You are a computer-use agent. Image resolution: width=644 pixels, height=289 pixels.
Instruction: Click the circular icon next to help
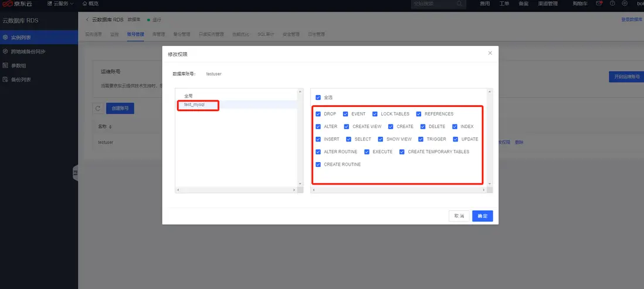(x=625, y=4)
